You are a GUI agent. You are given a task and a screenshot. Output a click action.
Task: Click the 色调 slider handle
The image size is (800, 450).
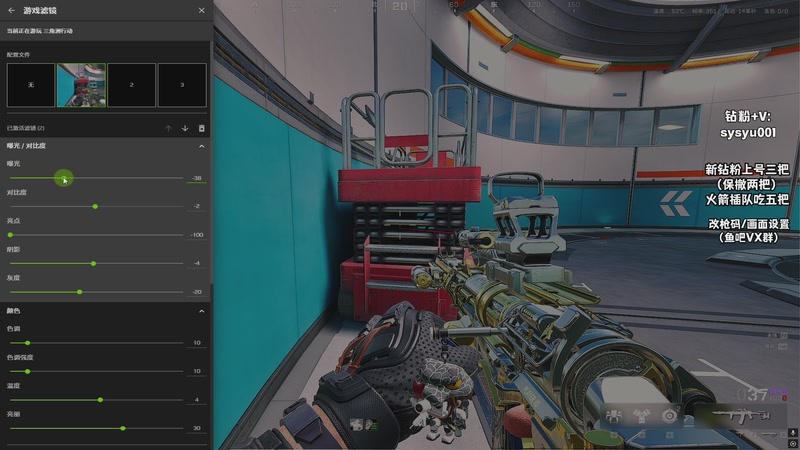(28, 343)
